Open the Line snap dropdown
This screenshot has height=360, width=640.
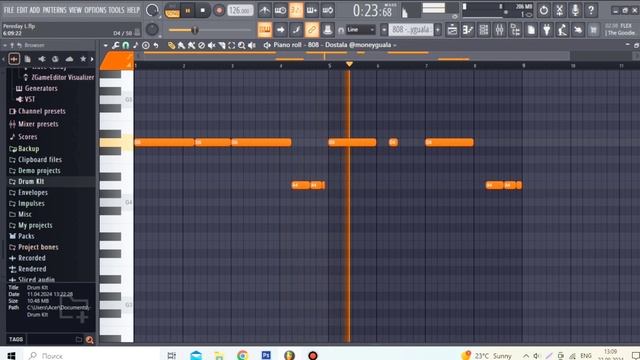coord(361,30)
